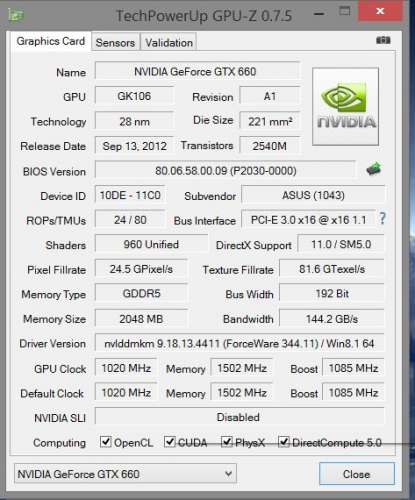Close the window with the red X

click(x=380, y=11)
